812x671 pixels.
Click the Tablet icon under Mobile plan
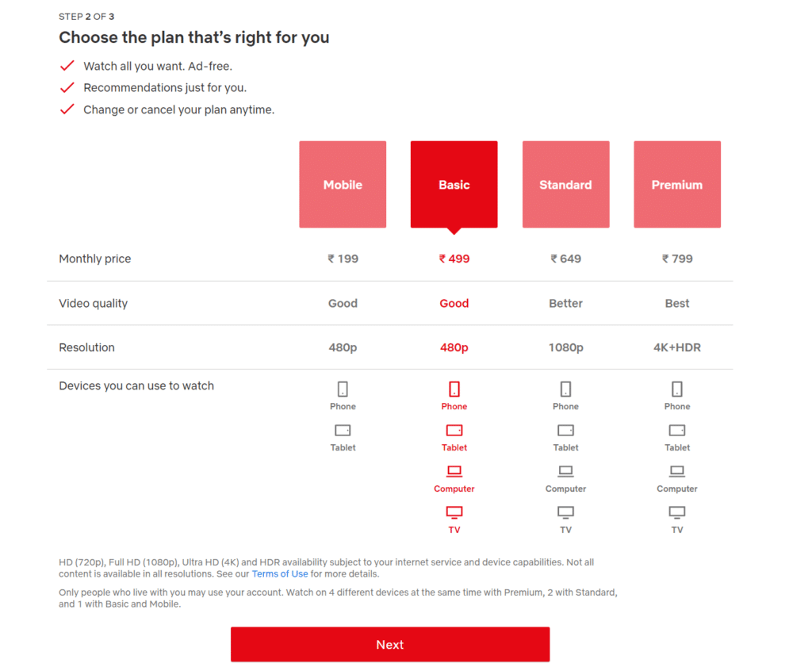click(343, 431)
